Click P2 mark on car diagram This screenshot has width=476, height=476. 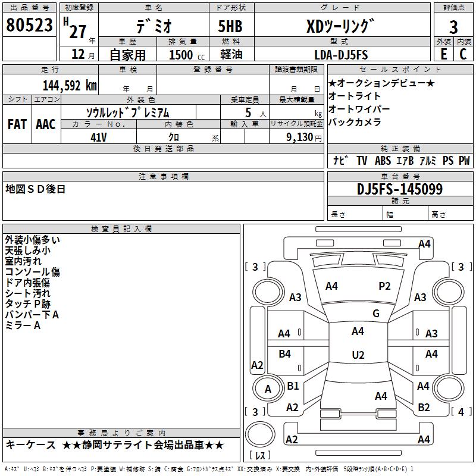tap(384, 286)
